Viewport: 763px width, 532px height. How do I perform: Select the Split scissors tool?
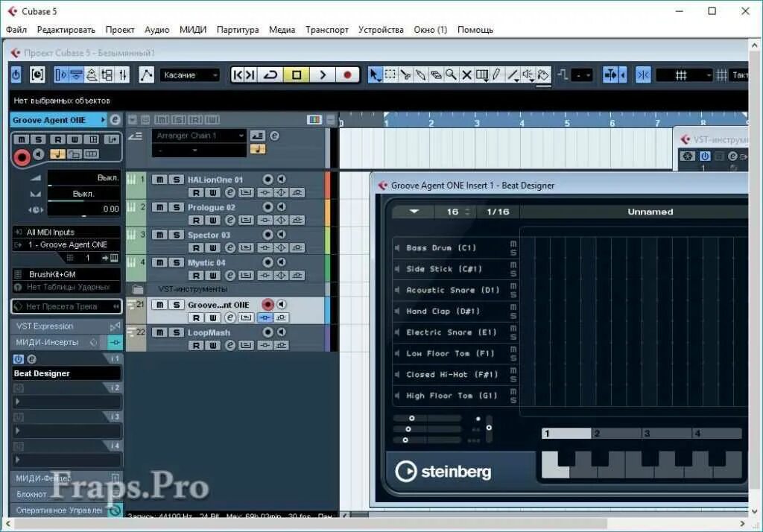(x=405, y=75)
